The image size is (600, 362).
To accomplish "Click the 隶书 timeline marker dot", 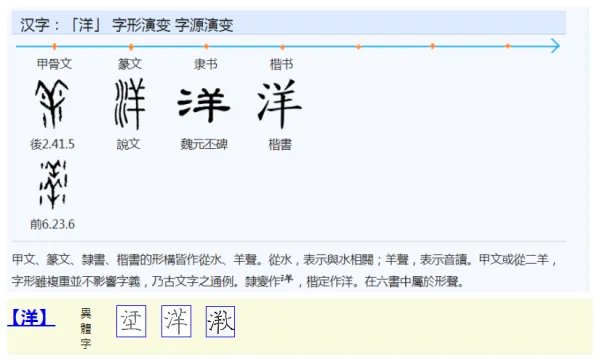I will [x=206, y=47].
